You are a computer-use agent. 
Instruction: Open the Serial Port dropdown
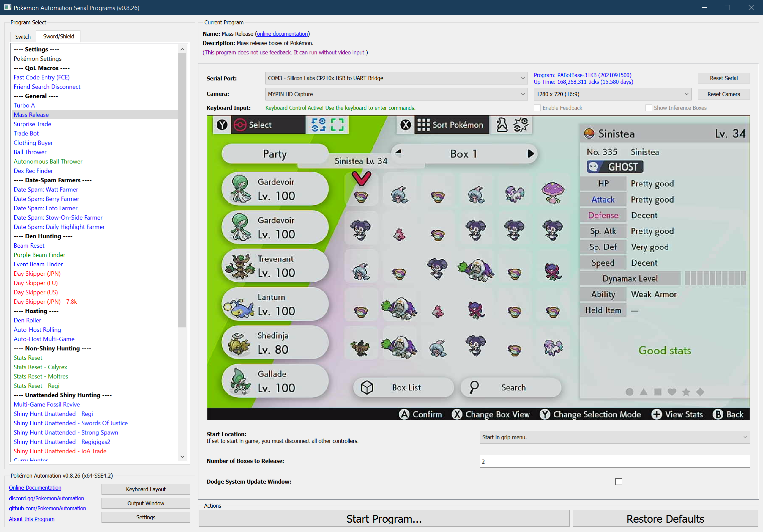[x=396, y=78]
